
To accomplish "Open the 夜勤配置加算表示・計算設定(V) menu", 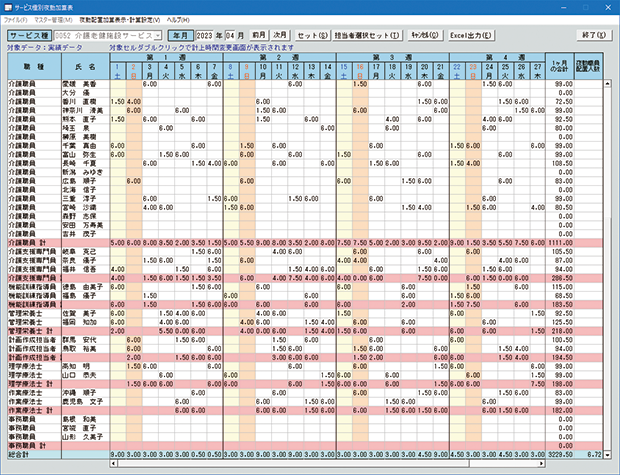I will pos(119,20).
